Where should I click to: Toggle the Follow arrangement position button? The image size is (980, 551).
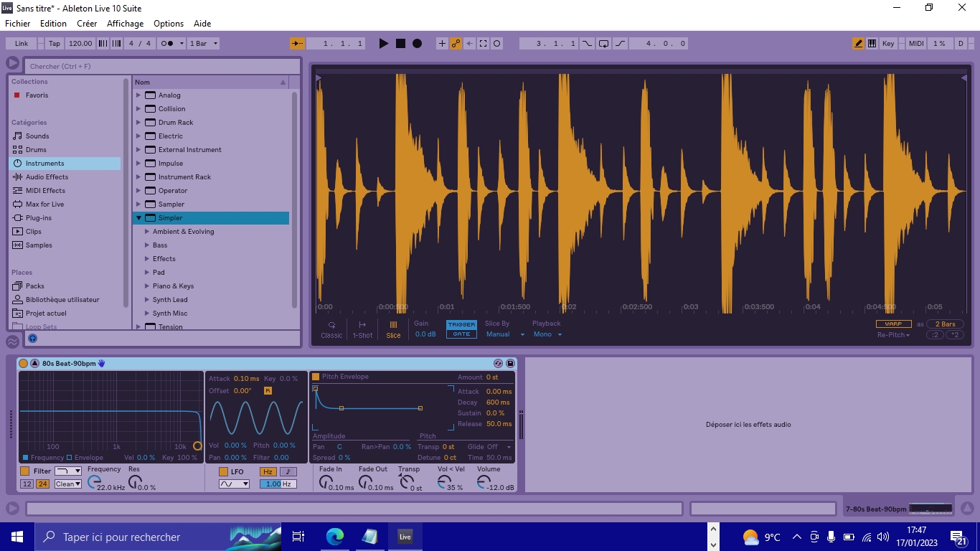298,44
